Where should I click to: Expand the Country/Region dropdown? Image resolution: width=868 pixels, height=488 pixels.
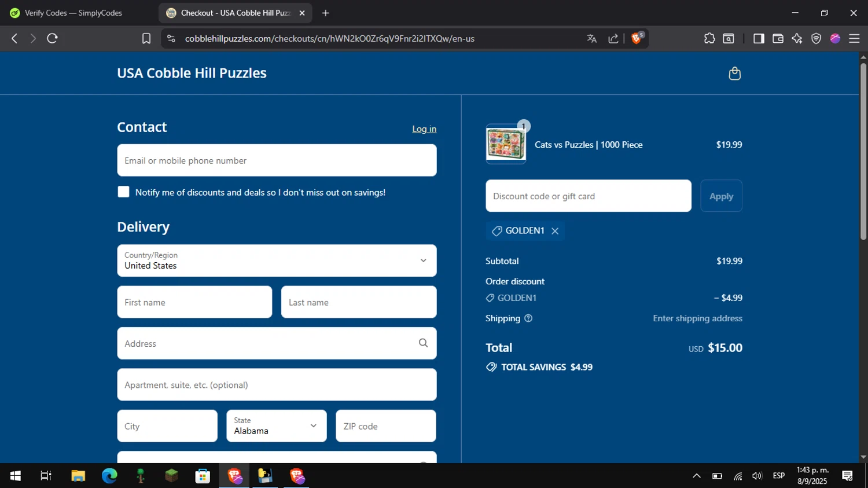pos(277,260)
